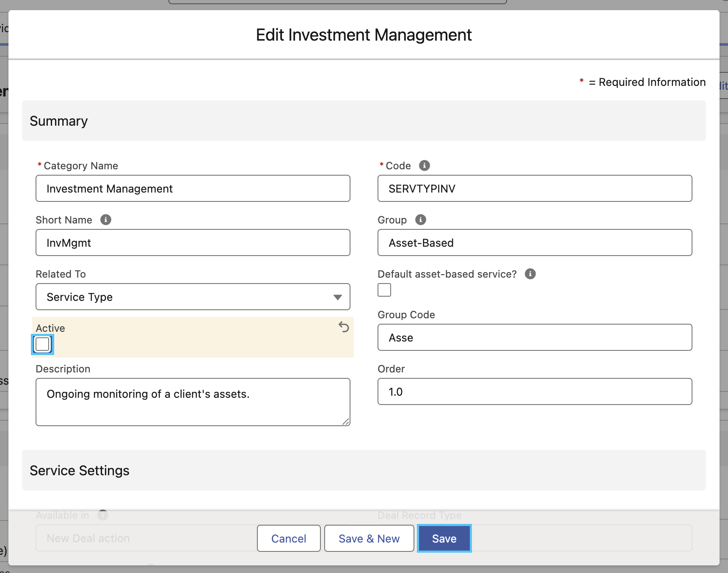
Task: Click the Edit Investment Management title
Action: 364,35
